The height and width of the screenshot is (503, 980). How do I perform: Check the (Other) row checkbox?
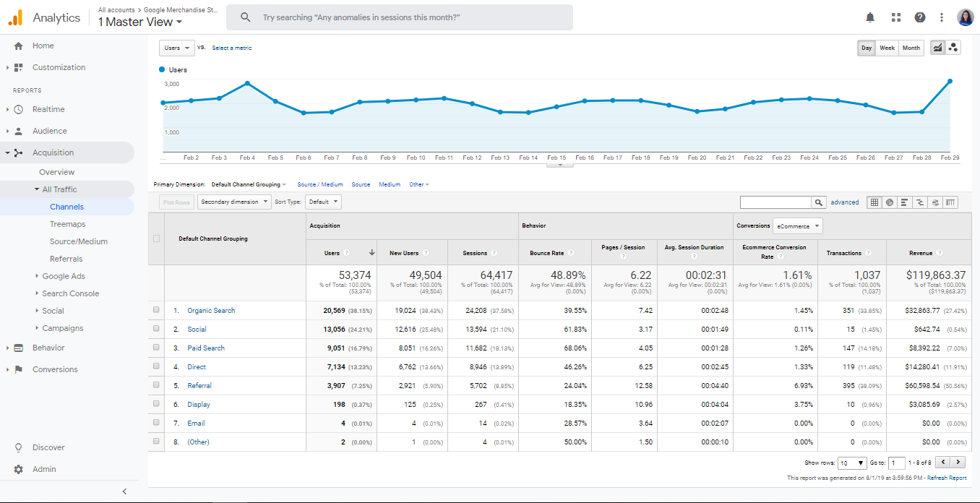[x=156, y=442]
